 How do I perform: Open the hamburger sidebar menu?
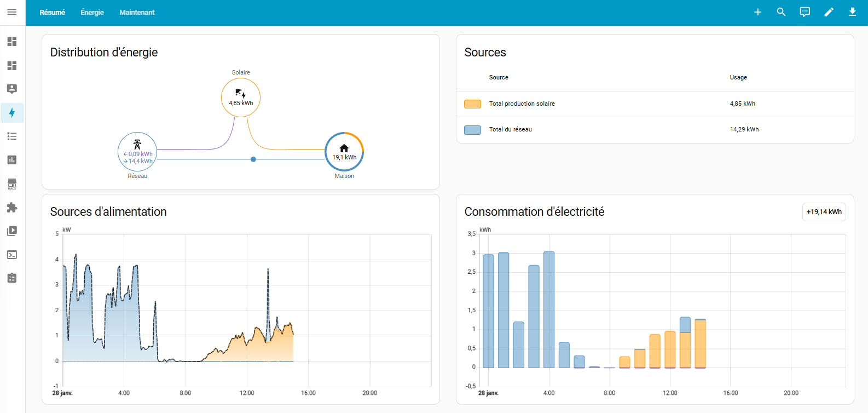[x=12, y=12]
